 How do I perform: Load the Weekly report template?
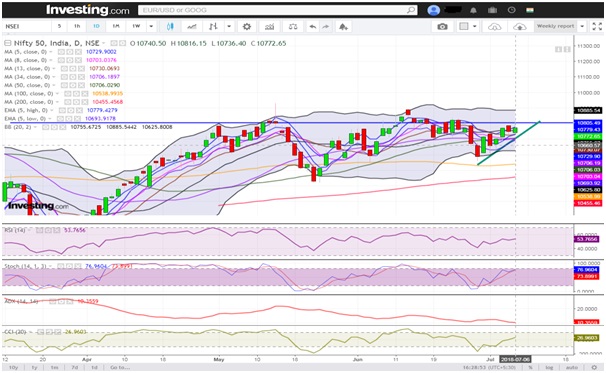tap(555, 26)
